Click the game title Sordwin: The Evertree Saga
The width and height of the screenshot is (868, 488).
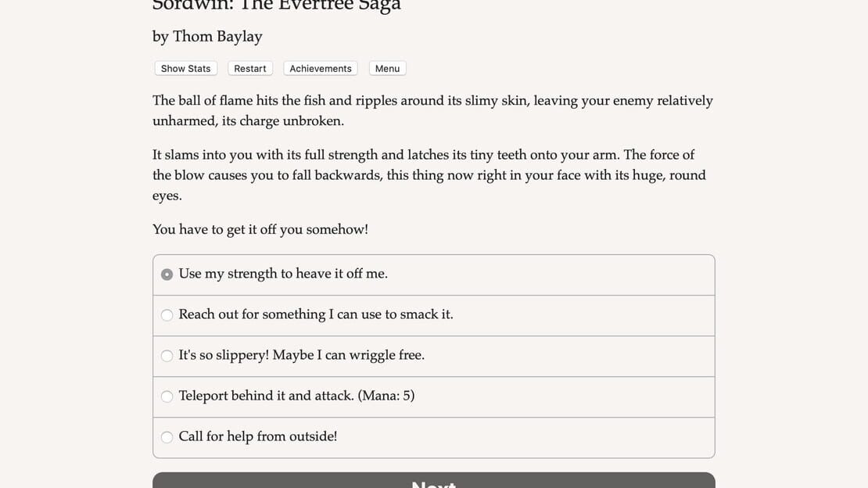pos(277,5)
